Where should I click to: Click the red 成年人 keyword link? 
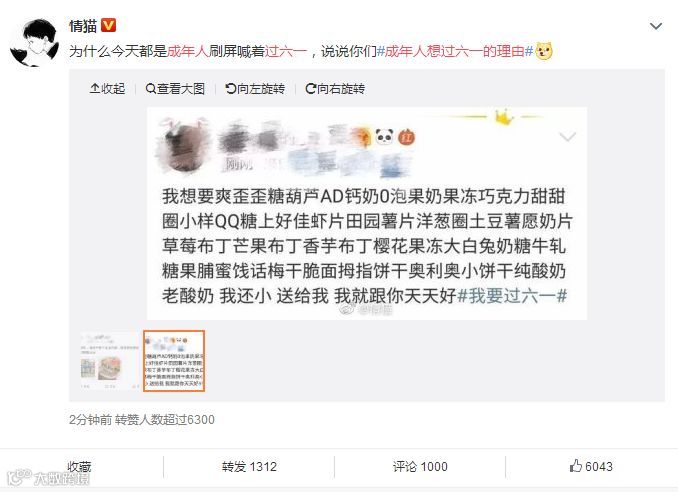tap(188, 51)
